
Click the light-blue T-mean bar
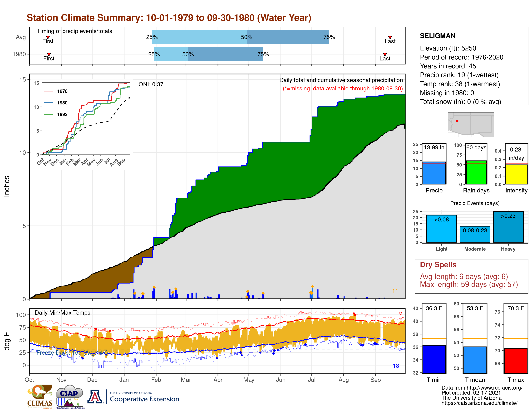[475, 360]
